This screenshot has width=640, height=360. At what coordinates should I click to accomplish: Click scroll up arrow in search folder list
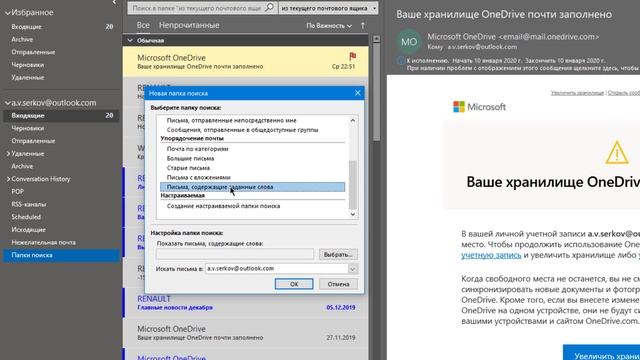pos(353,120)
